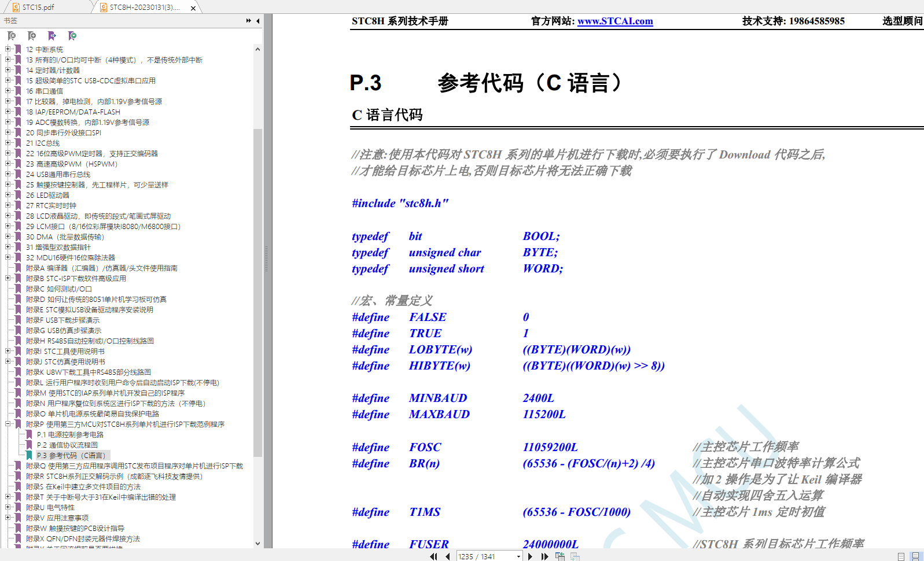924x561 pixels.
Task: Toggle continuous page view mode
Action: pyautogui.click(x=915, y=556)
